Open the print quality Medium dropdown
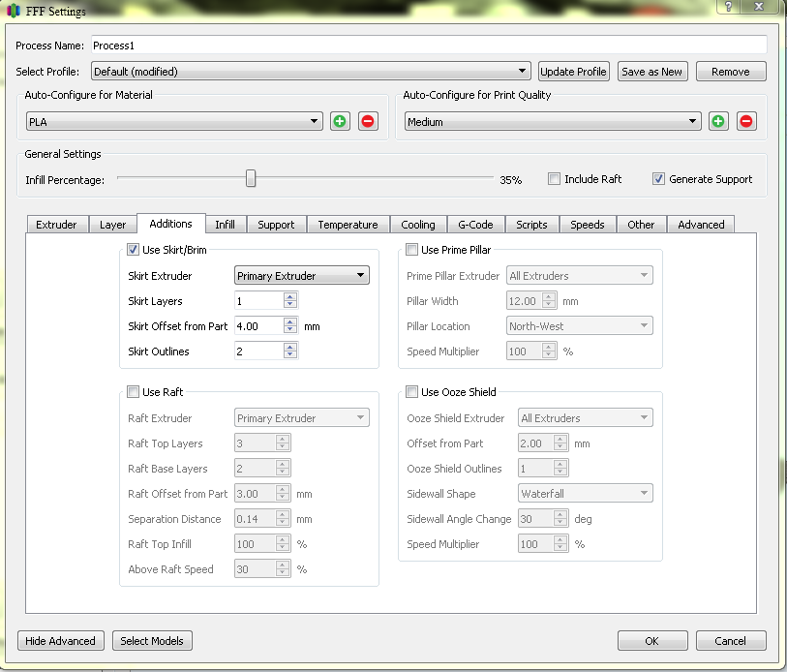The width and height of the screenshot is (787, 672). pos(552,122)
